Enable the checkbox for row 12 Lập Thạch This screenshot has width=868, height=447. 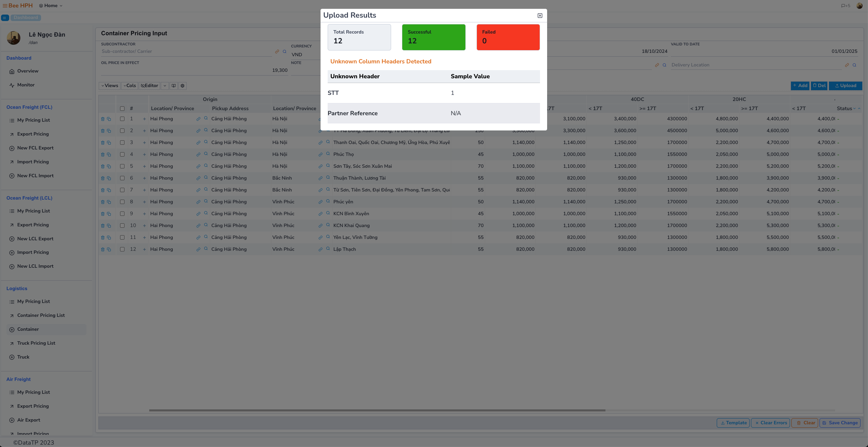[x=122, y=249]
